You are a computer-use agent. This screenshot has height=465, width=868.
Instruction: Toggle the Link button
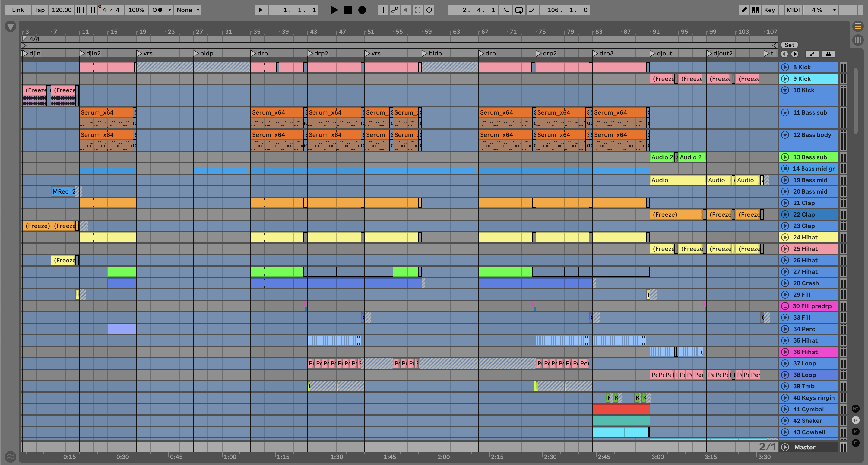[x=18, y=10]
